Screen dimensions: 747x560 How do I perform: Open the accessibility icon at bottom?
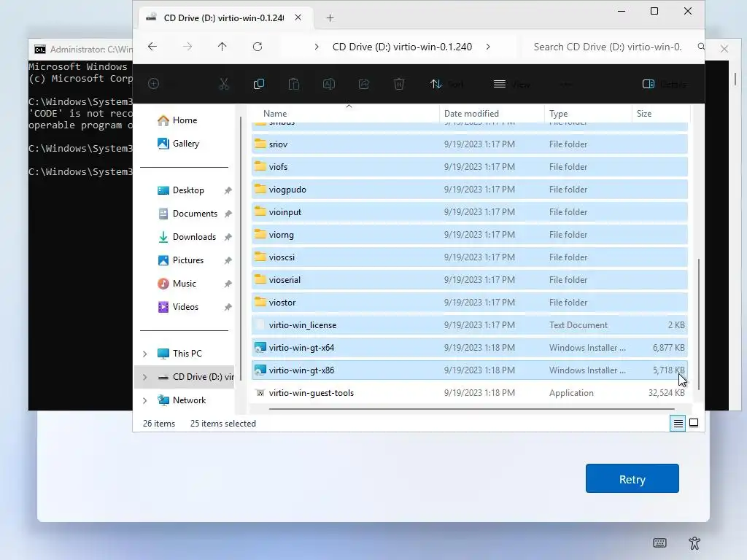click(694, 542)
